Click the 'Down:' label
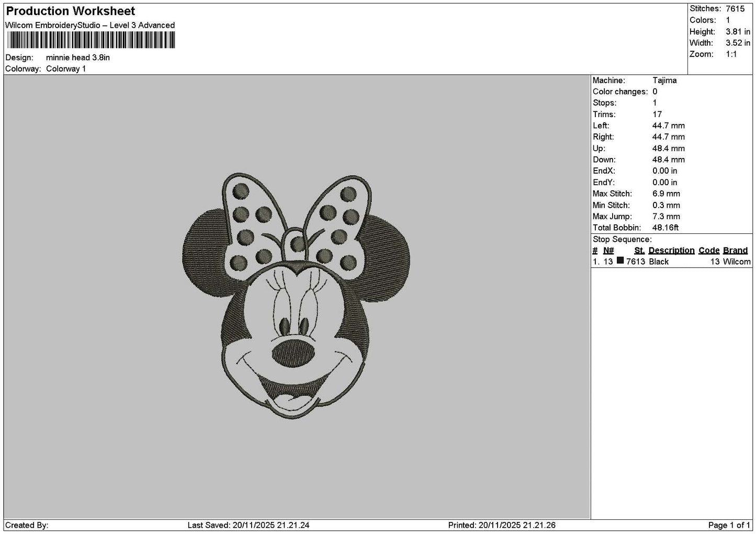Screen dimensions: 756x534 [x=604, y=160]
